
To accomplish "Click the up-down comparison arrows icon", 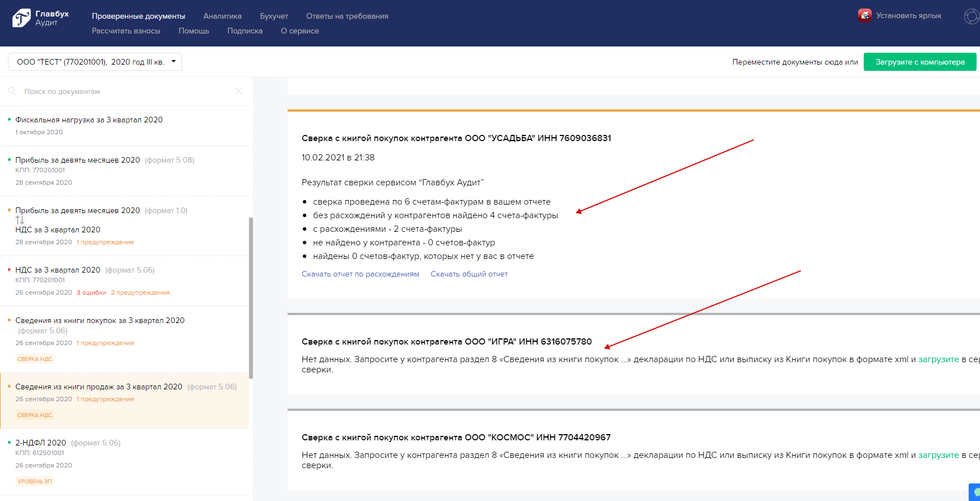I will [x=20, y=220].
